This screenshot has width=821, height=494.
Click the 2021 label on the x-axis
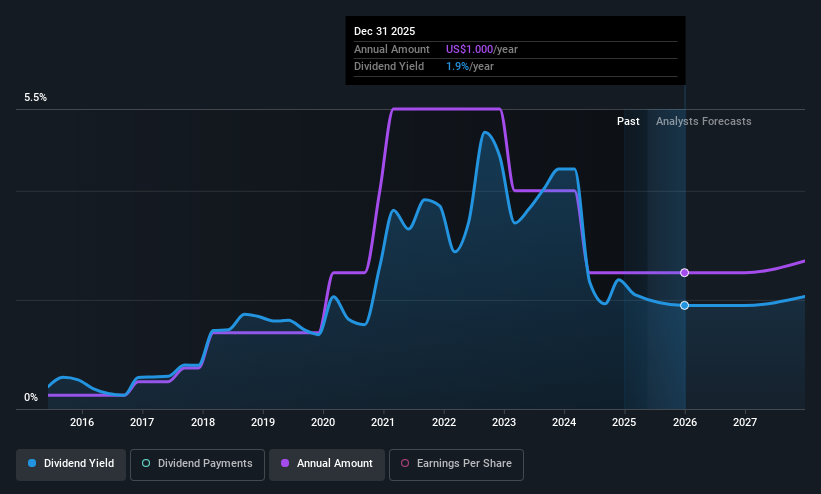[x=383, y=422]
